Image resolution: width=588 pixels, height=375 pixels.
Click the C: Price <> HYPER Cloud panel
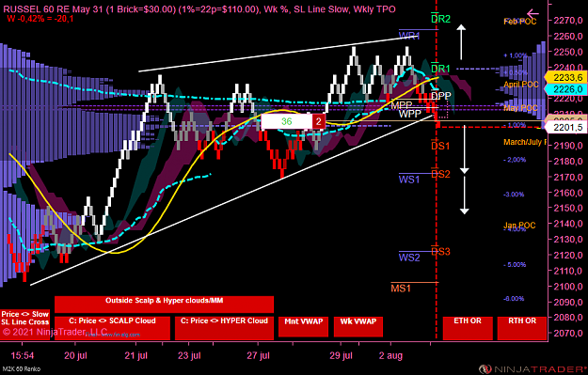224,328
